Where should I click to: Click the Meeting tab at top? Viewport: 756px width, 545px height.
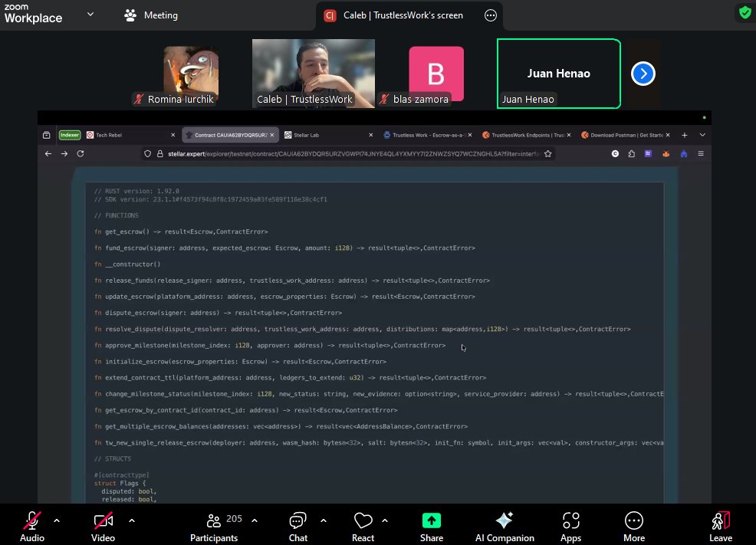pos(151,15)
